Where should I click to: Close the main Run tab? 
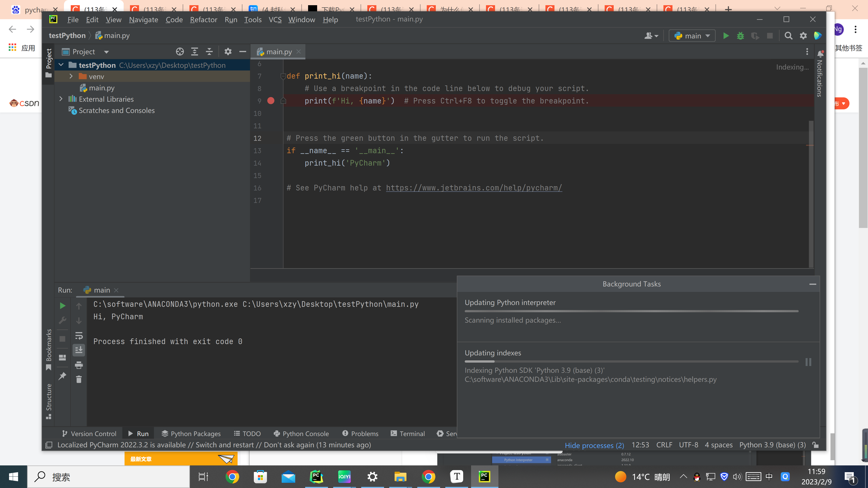116,290
